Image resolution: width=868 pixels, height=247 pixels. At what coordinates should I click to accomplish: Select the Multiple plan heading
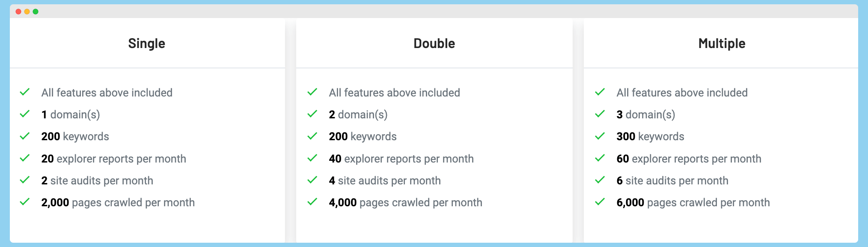[722, 43]
